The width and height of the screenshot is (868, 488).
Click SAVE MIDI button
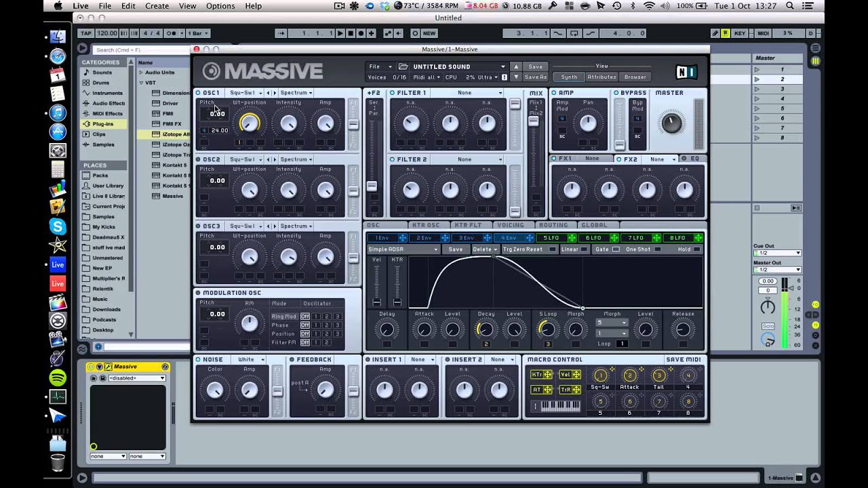click(x=684, y=360)
